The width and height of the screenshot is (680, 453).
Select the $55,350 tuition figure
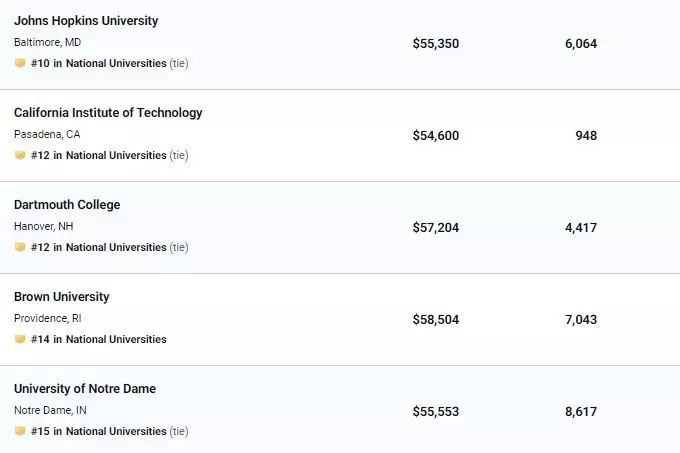coord(436,44)
